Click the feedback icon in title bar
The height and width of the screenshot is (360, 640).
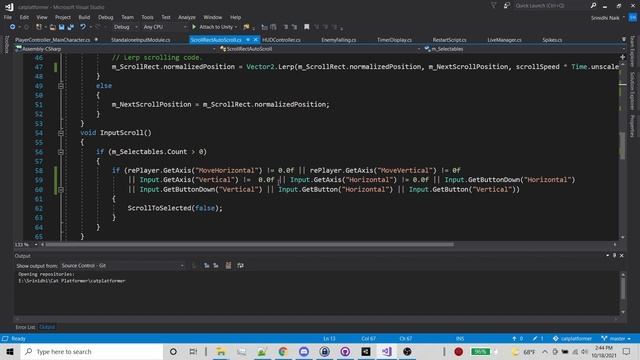click(507, 6)
